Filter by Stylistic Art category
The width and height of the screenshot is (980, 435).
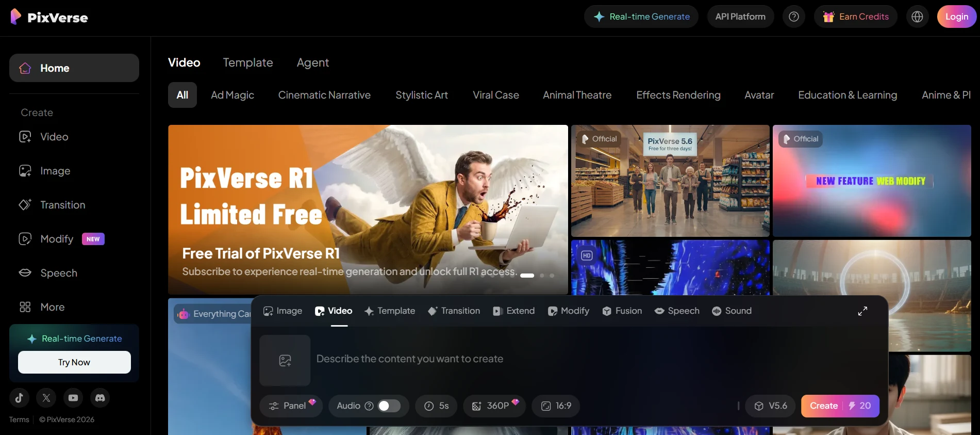(422, 95)
